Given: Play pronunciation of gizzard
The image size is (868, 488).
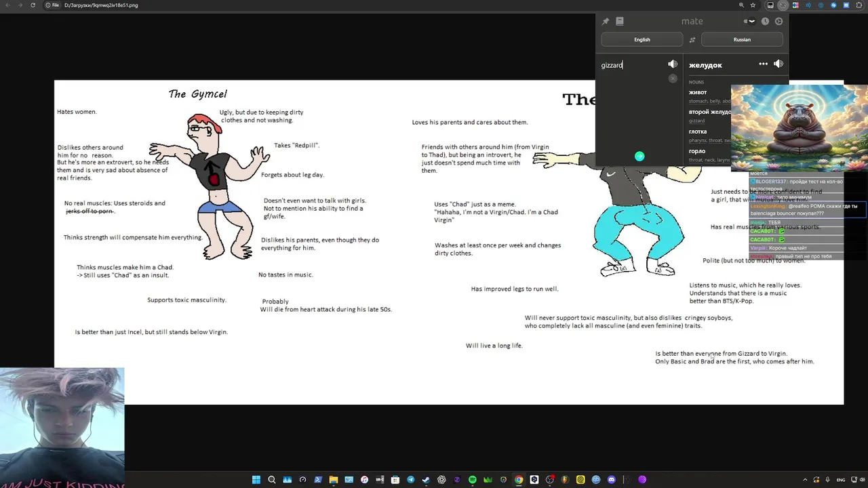Looking at the screenshot, I should click(x=673, y=64).
